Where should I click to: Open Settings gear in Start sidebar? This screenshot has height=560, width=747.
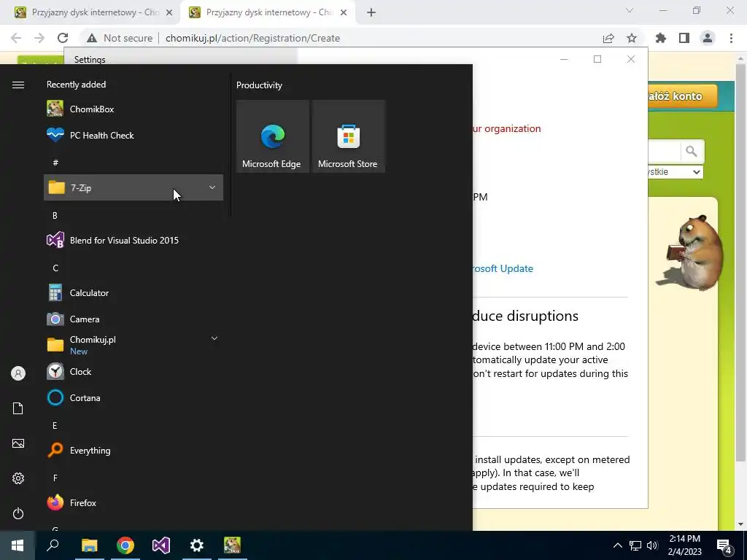pyautogui.click(x=18, y=478)
